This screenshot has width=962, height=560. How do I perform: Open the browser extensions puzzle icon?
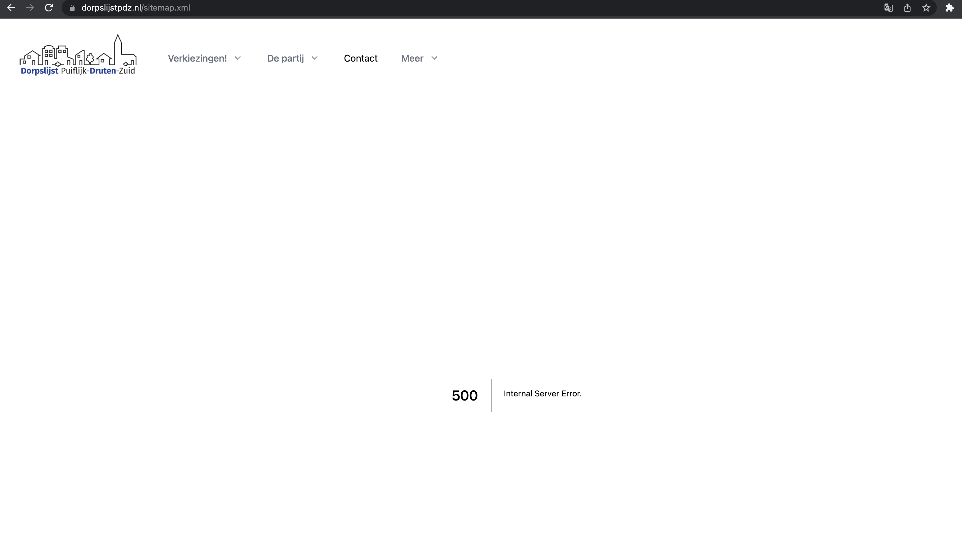pyautogui.click(x=949, y=7)
